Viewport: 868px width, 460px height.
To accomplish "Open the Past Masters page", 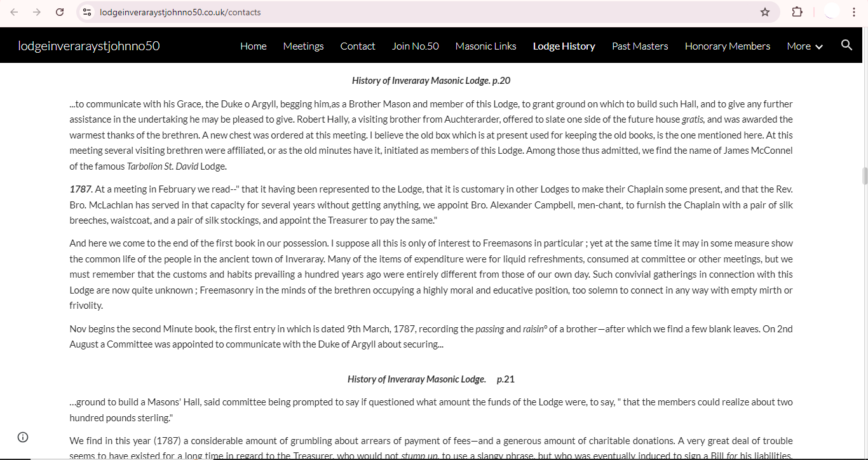I will (x=640, y=46).
